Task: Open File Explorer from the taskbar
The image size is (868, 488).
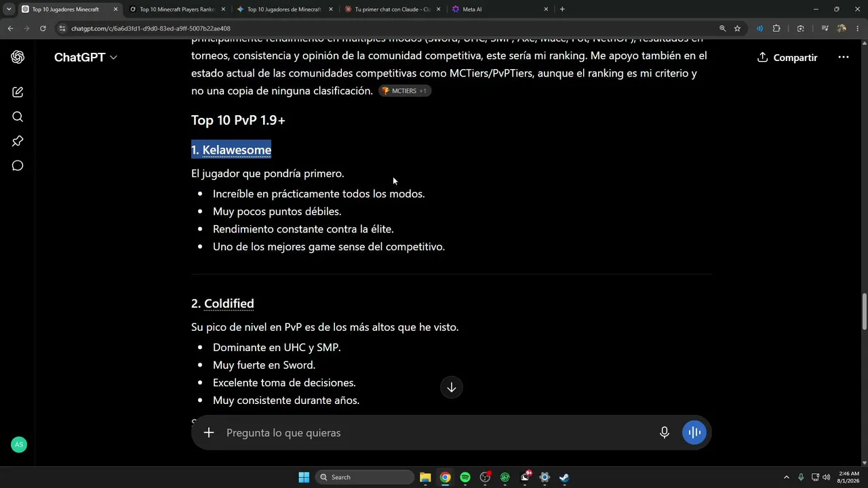Action: tap(425, 477)
